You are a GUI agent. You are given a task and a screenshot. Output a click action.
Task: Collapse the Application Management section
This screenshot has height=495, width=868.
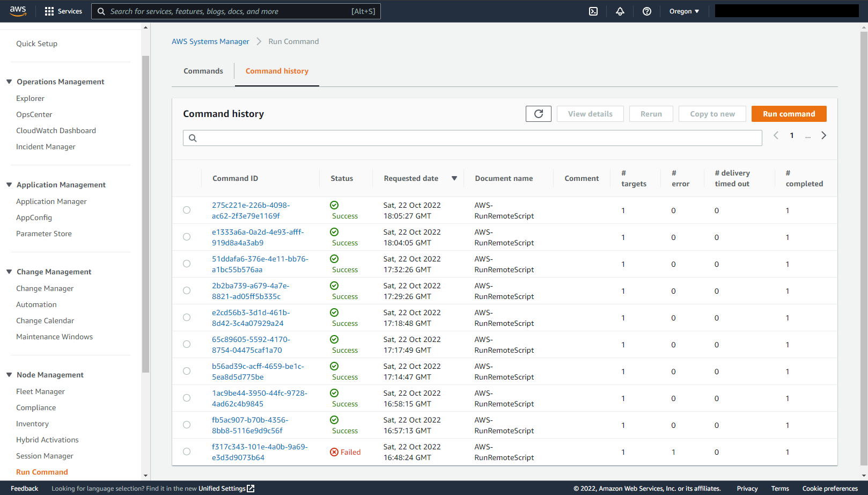click(x=9, y=185)
